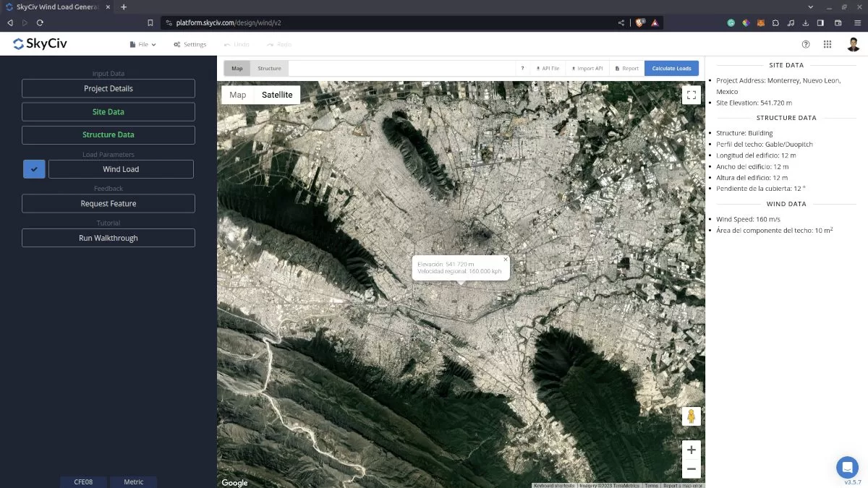Viewport: 868px width, 488px height.
Task: Switch map view to Satellite
Action: click(x=277, y=95)
